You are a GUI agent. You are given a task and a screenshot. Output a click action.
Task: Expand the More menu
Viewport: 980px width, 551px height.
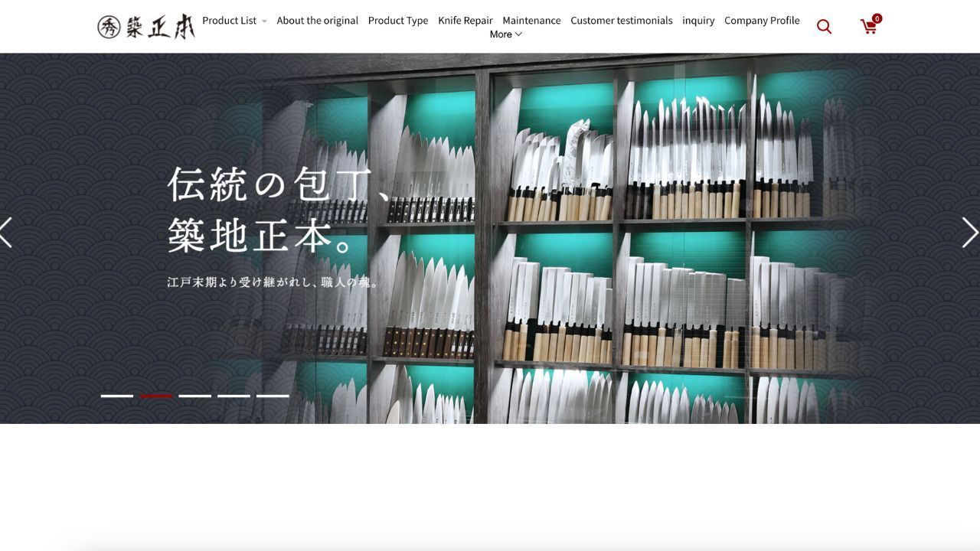point(505,34)
